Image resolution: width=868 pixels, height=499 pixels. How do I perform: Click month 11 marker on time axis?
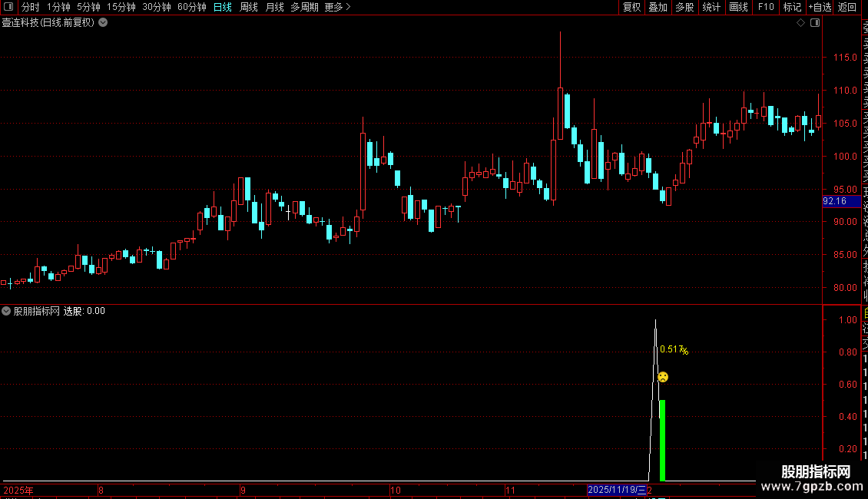[x=510, y=490]
